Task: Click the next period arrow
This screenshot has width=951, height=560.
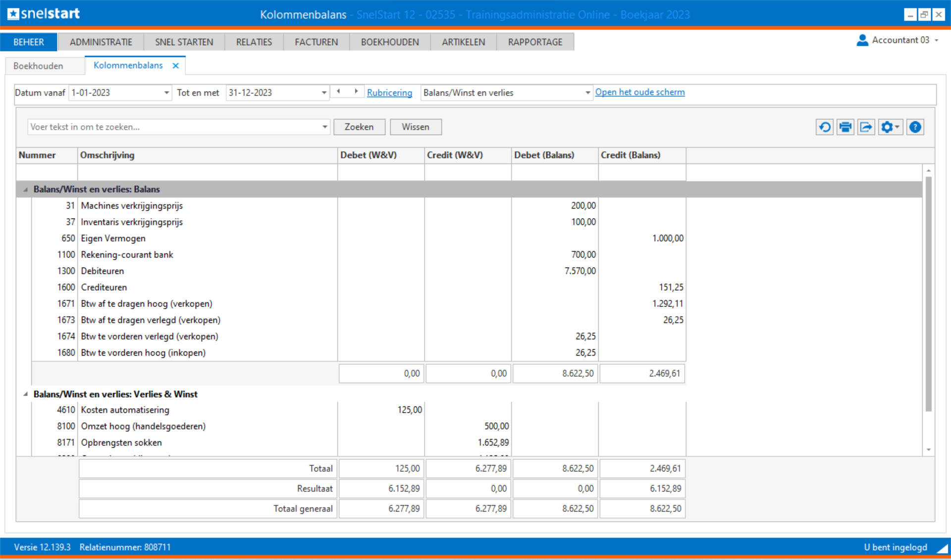Action: (x=356, y=92)
